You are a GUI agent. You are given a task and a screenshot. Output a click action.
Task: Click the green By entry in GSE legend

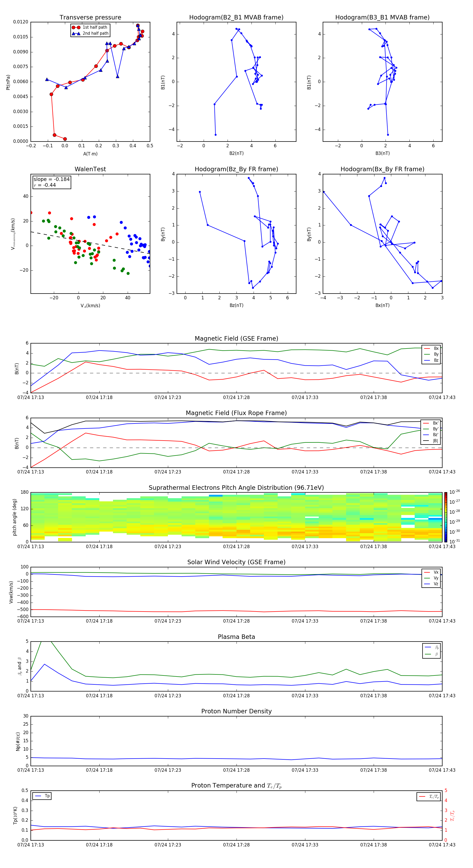[431, 354]
